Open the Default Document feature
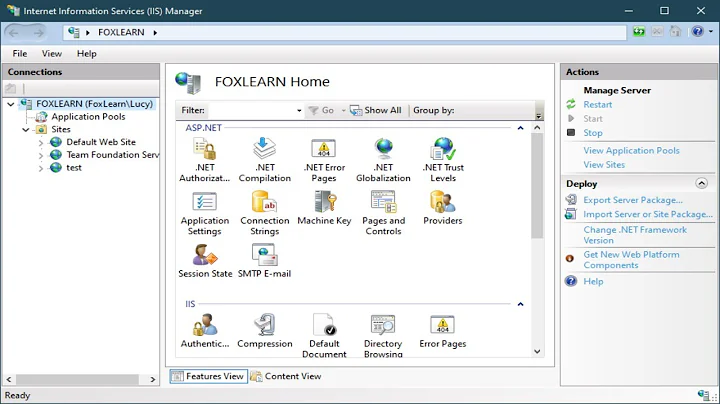Image resolution: width=720 pixels, height=404 pixels. tap(324, 336)
